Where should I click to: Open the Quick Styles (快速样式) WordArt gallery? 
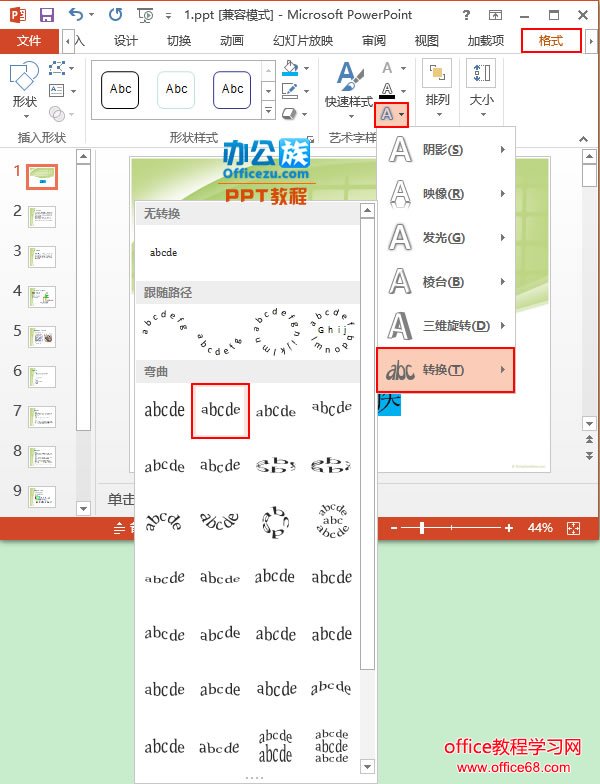coord(350,90)
